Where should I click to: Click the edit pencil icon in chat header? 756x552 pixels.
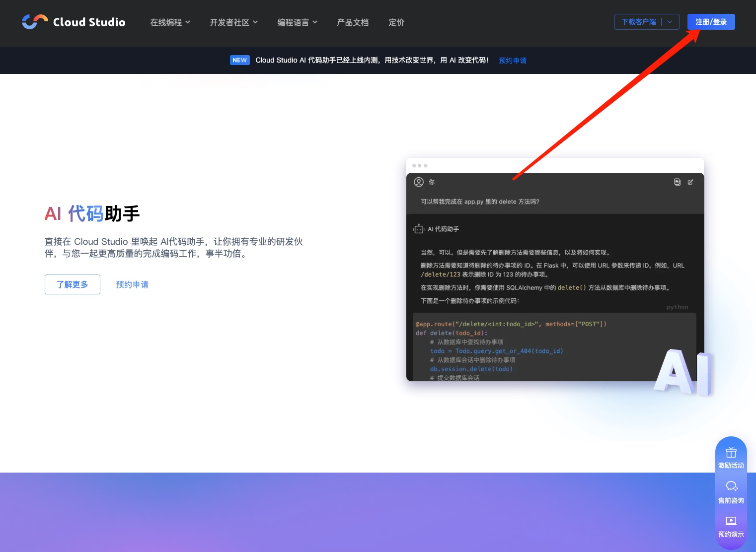point(690,182)
